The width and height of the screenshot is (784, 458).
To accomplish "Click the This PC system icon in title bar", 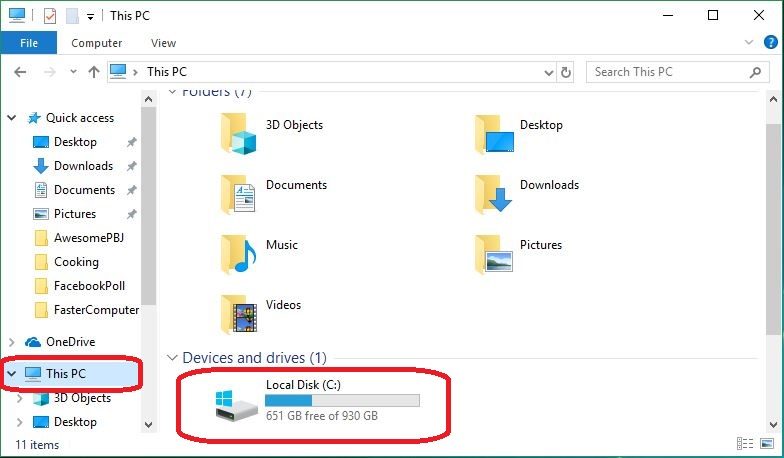I will point(16,16).
